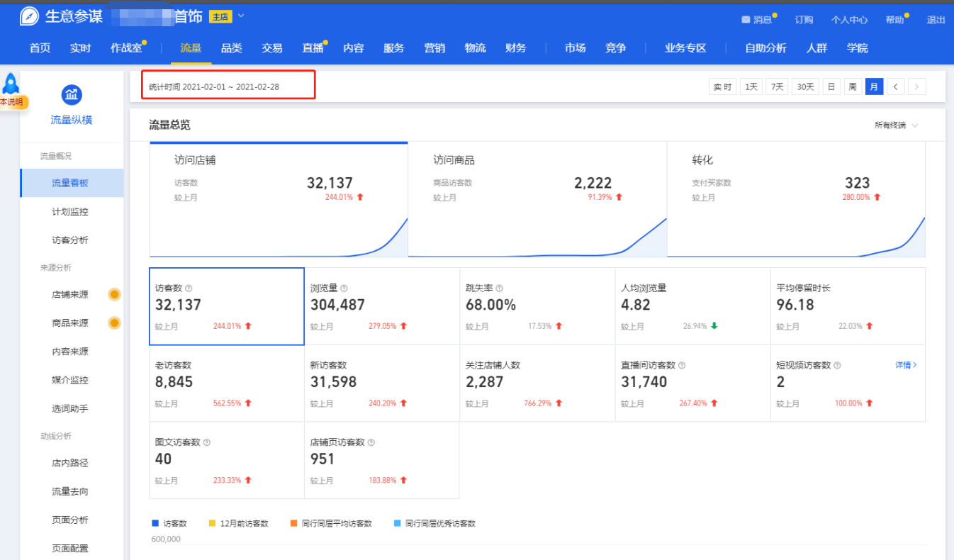Open 店铺来源 in the sidebar
This screenshot has width=954, height=560.
70,294
